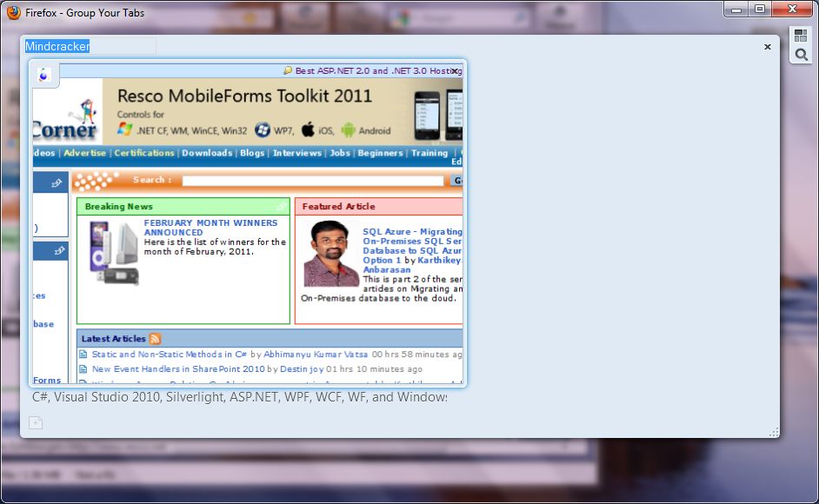Click the site favicon on the thumbnail
819x504 pixels.
pos(43,76)
